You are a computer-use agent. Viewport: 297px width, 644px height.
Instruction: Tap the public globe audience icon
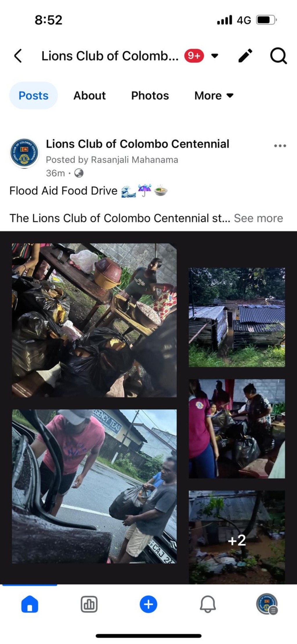pos(79,173)
